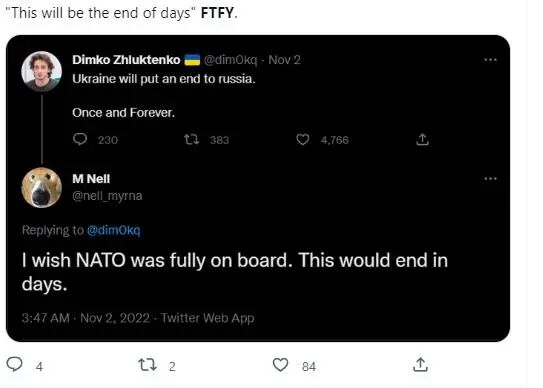Click the outer tweet's reply icon
This screenshot has width=543, height=388.
coord(15,365)
